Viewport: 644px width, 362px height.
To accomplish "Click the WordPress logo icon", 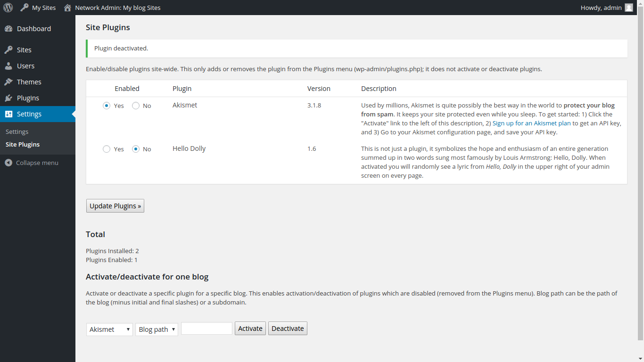I will [x=8, y=8].
